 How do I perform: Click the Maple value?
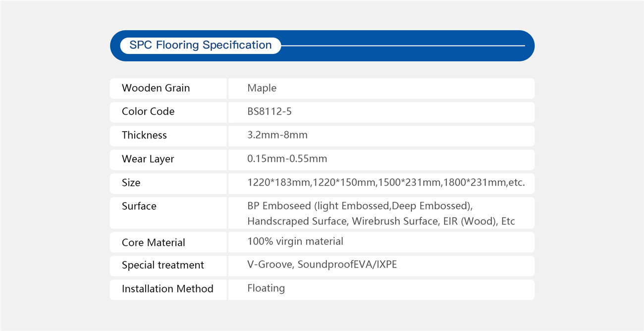pos(262,88)
